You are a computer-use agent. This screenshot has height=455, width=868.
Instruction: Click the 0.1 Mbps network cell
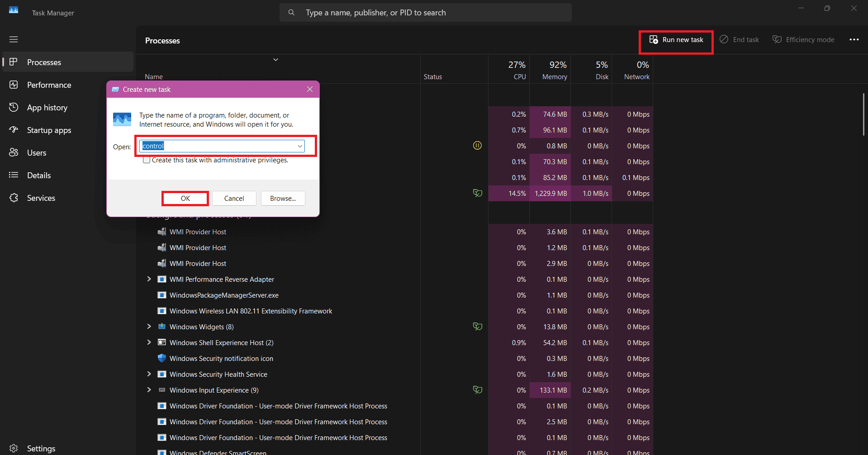click(x=632, y=177)
